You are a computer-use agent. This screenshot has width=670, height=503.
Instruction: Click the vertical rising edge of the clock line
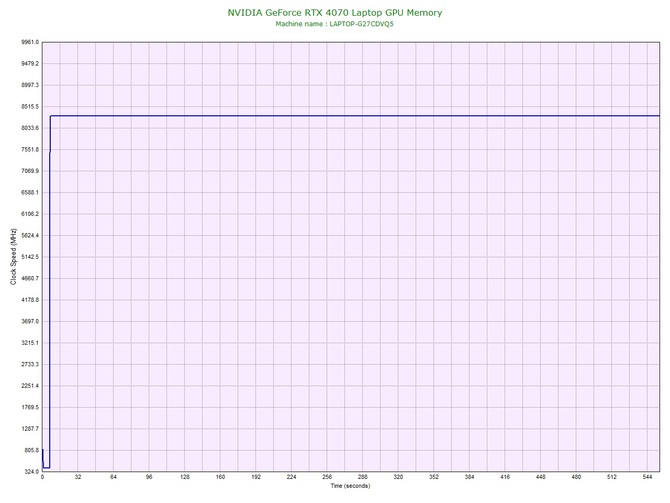(50, 291)
